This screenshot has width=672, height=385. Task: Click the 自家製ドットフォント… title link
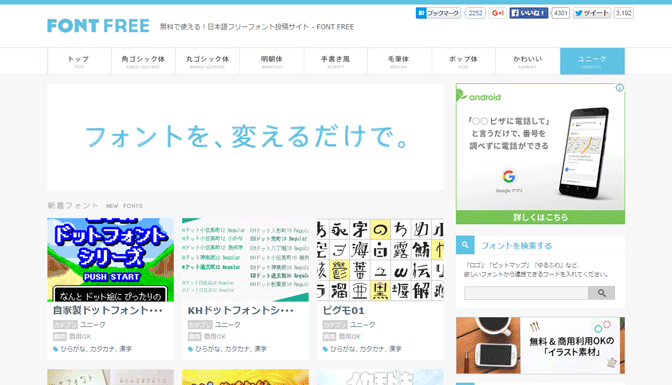108,310
